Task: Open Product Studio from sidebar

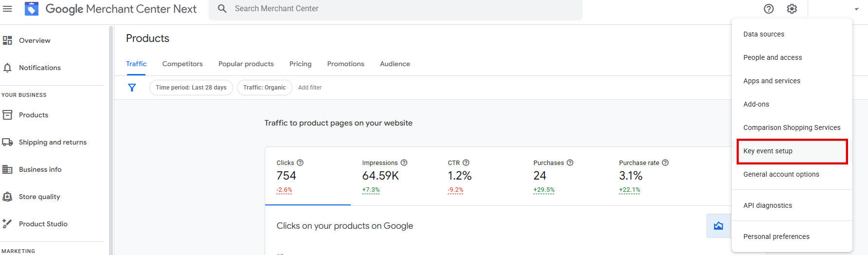Action: click(x=43, y=224)
